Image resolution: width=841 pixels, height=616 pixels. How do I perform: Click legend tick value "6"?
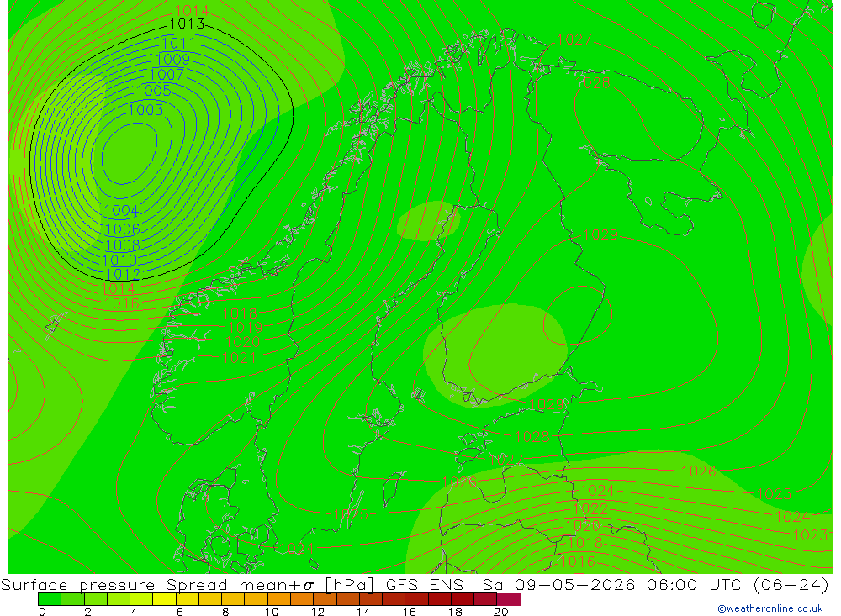click(x=180, y=612)
